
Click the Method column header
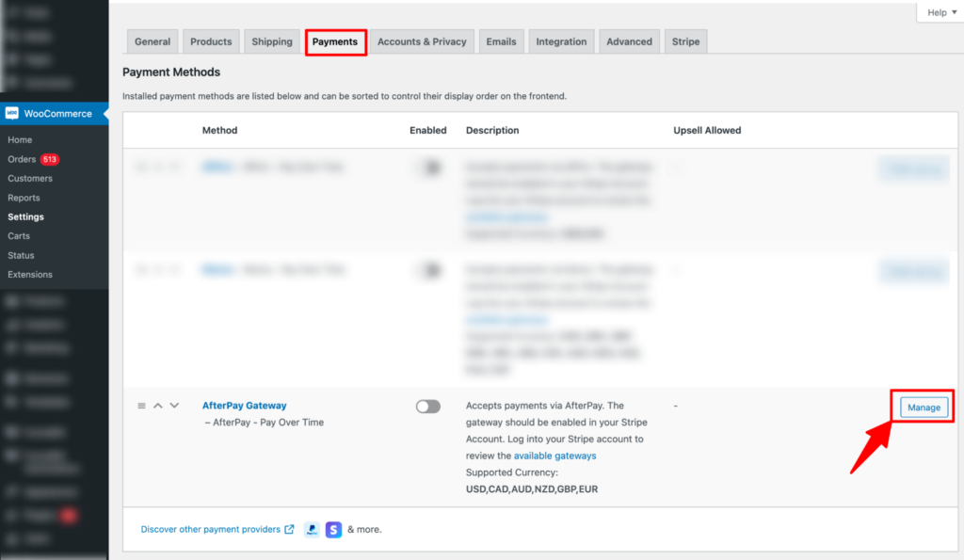(219, 130)
